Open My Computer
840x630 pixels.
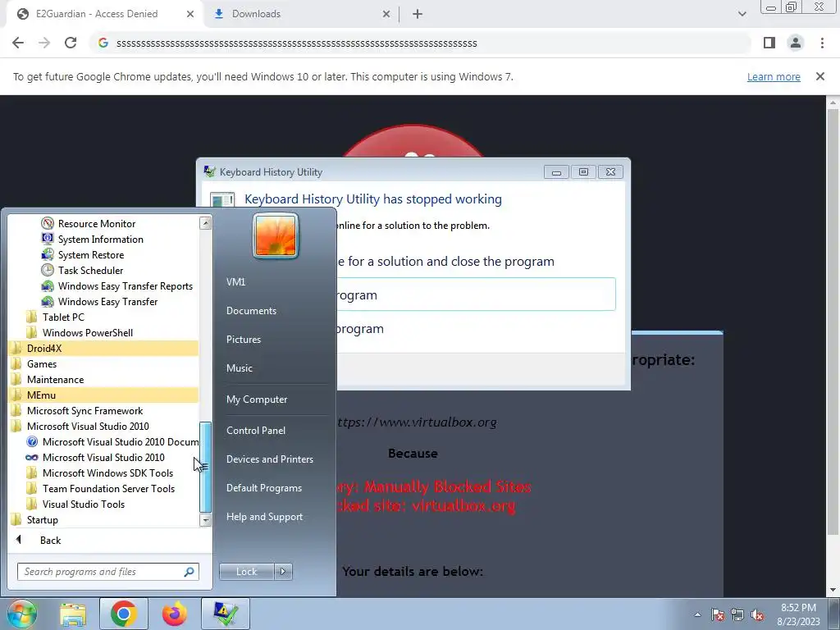pyautogui.click(x=257, y=399)
